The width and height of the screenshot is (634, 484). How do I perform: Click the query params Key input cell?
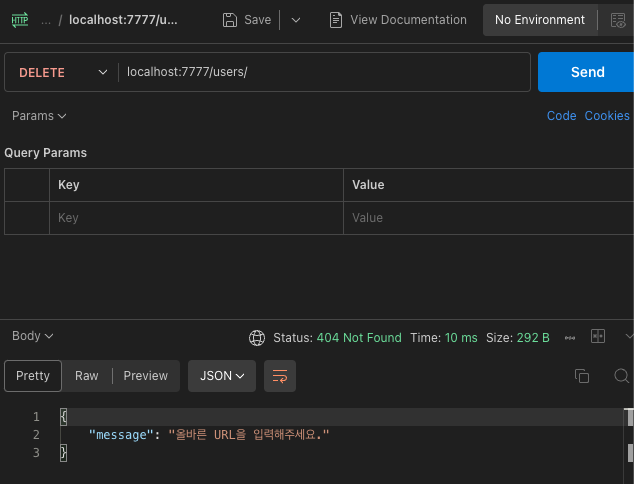click(x=196, y=218)
